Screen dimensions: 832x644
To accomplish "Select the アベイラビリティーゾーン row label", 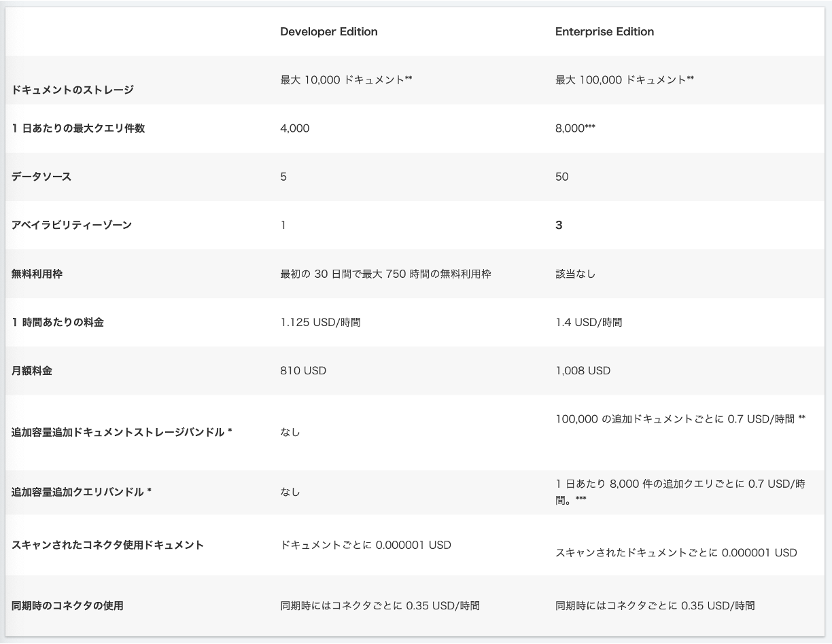I will pos(71,225).
